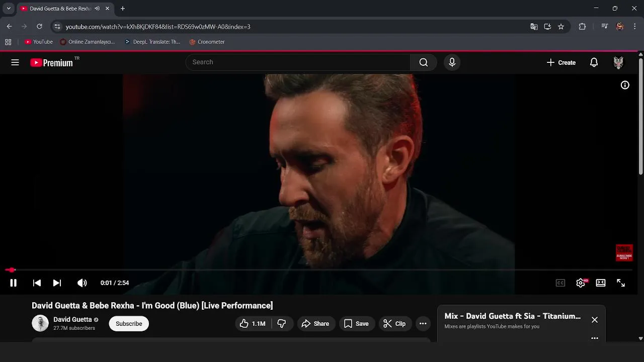The width and height of the screenshot is (644, 362).
Task: Enter full screen mode
Action: (x=621, y=283)
